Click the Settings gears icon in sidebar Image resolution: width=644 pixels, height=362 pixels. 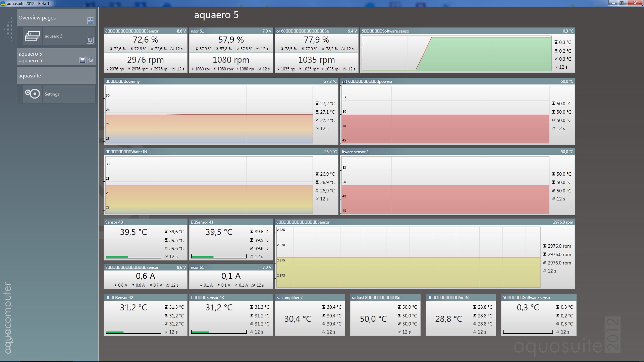click(33, 94)
